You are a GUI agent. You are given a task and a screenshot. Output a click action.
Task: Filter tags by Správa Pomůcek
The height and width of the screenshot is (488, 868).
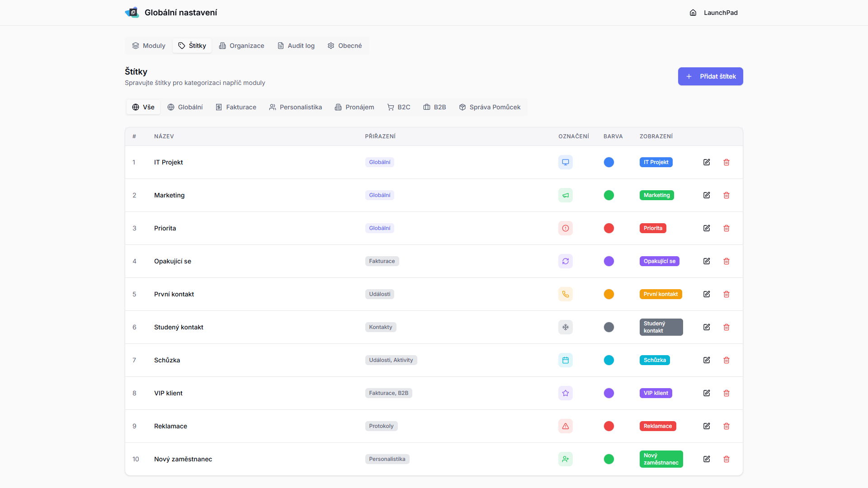pyautogui.click(x=490, y=107)
